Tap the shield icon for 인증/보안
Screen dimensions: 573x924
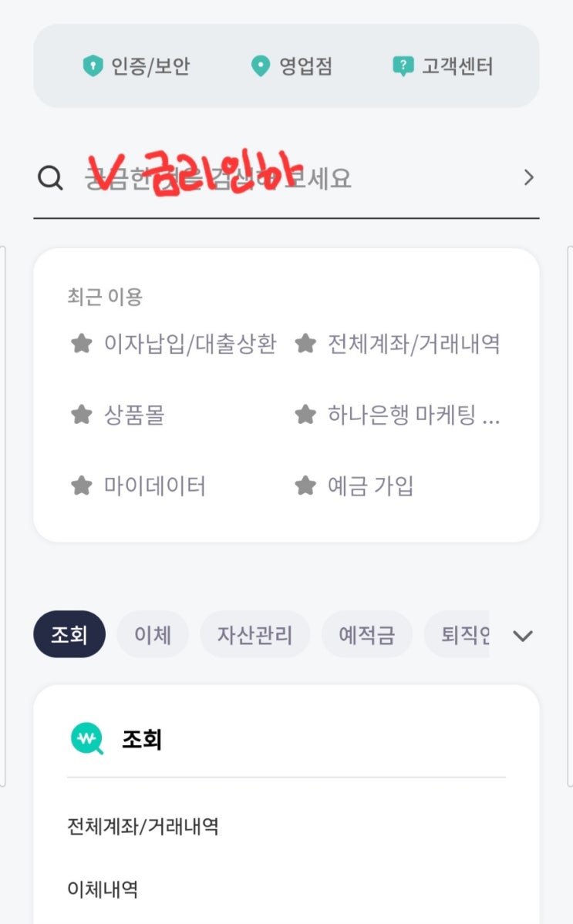[93, 66]
